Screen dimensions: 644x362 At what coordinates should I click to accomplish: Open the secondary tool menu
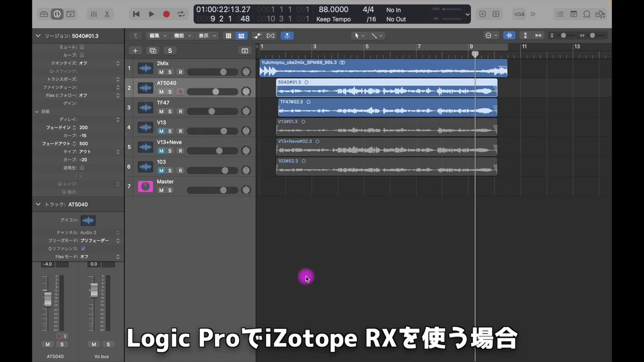pos(377,36)
